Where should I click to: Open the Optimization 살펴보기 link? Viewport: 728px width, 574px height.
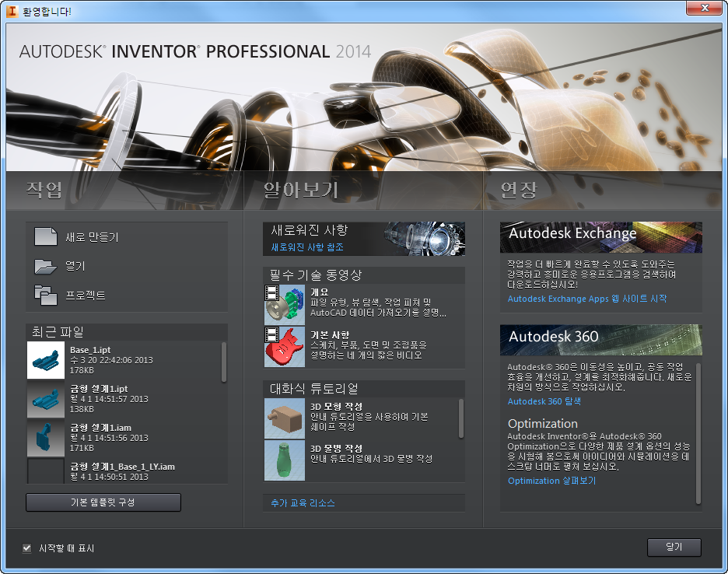pyautogui.click(x=551, y=481)
